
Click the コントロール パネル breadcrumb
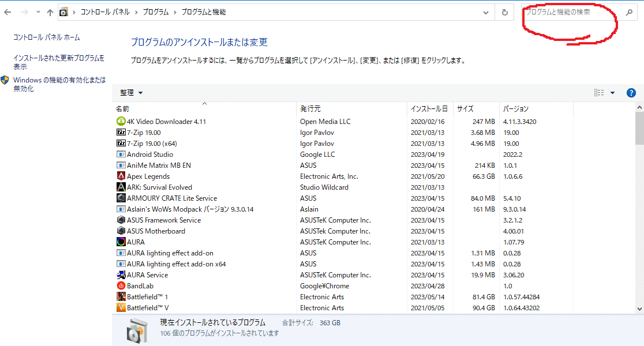click(105, 12)
